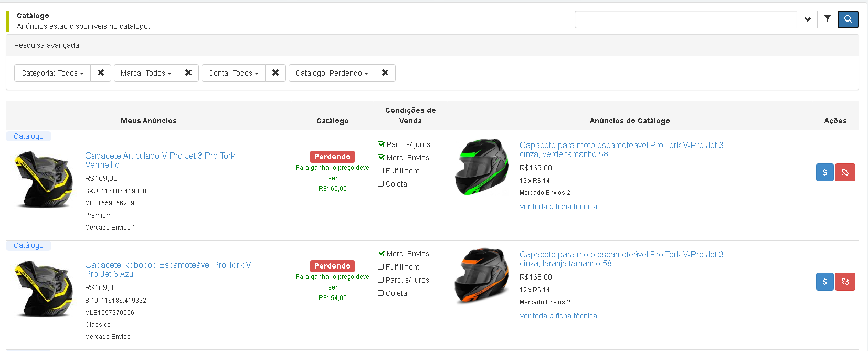The width and height of the screenshot is (868, 351).
Task: Clear the Marca filter with X
Action: click(188, 73)
